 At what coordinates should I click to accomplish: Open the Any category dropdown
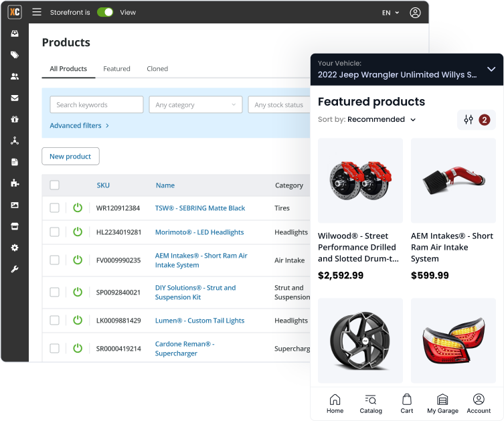pos(195,104)
